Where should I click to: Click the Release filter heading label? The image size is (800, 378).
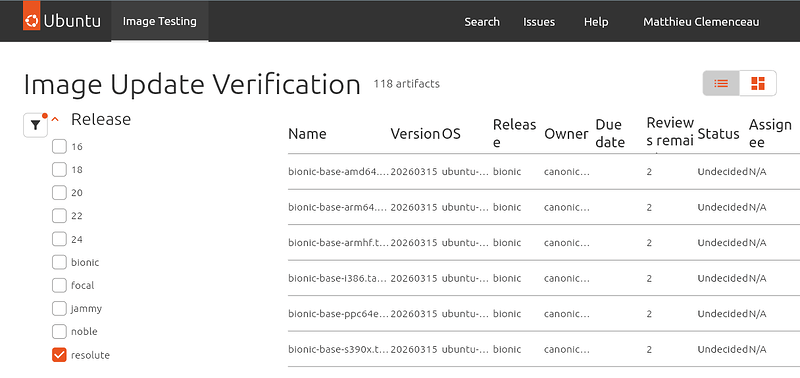click(101, 119)
